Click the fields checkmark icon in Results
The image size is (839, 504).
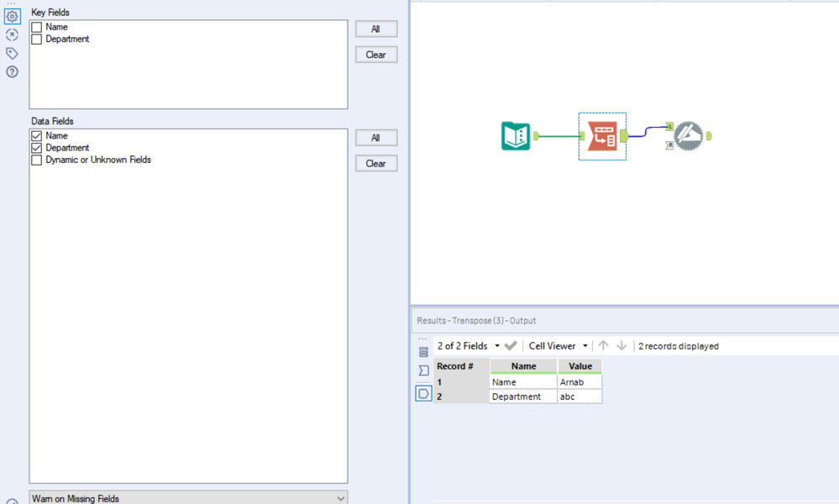click(511, 345)
